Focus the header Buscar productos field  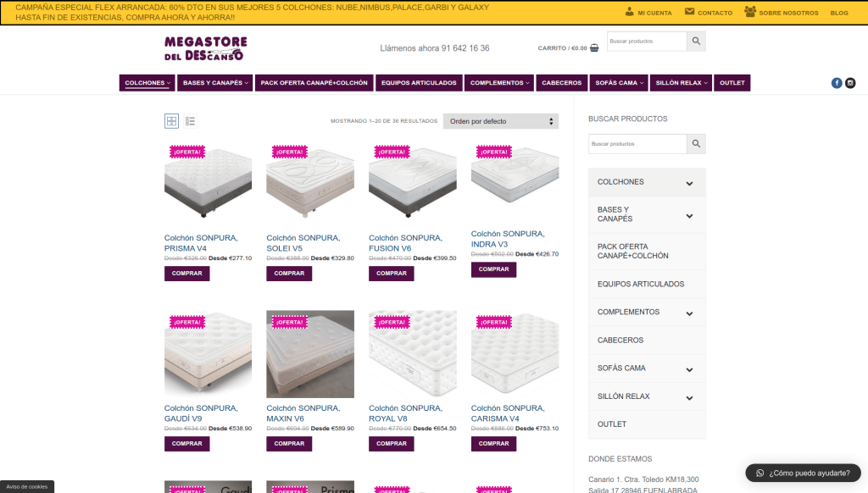pyautogui.click(x=647, y=41)
